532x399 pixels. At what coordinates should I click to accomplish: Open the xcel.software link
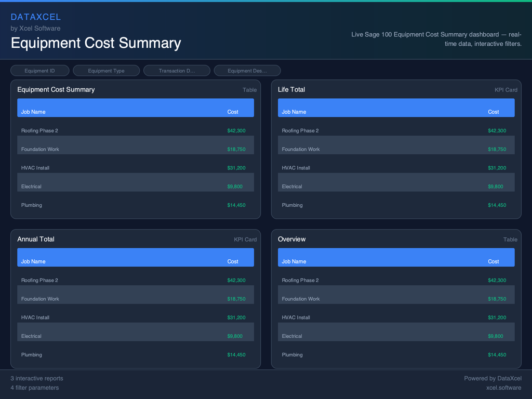point(503,388)
